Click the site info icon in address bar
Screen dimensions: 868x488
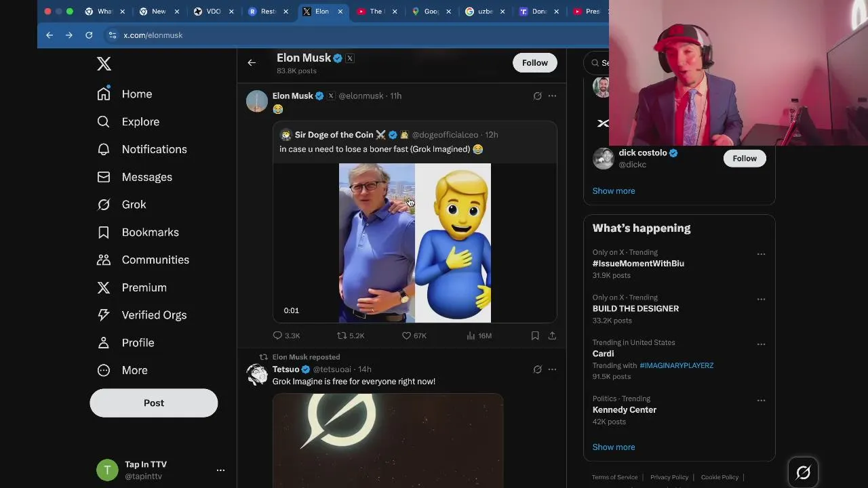coord(112,35)
